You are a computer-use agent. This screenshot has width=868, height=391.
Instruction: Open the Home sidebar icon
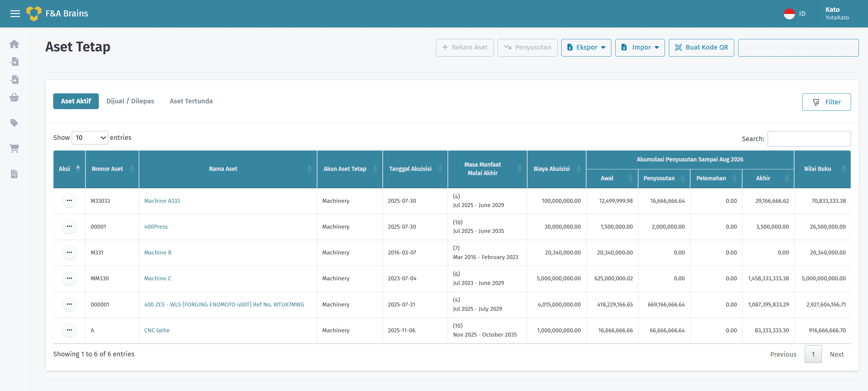[14, 44]
